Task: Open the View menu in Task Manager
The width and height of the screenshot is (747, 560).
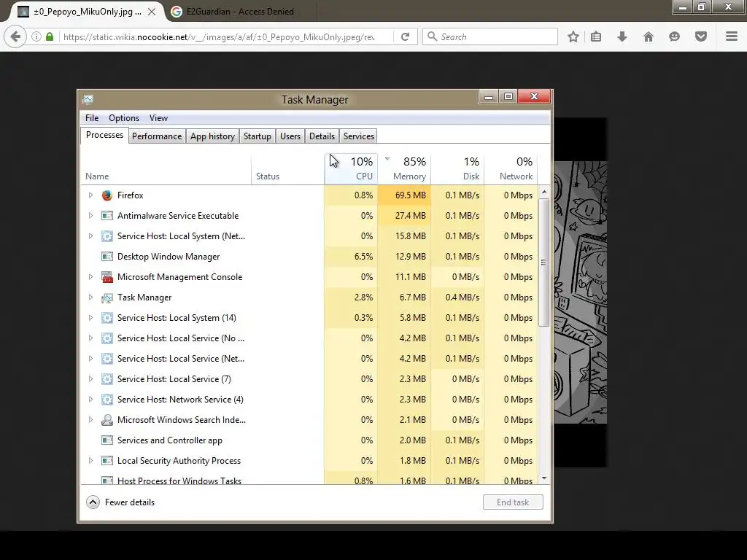Action: click(158, 118)
